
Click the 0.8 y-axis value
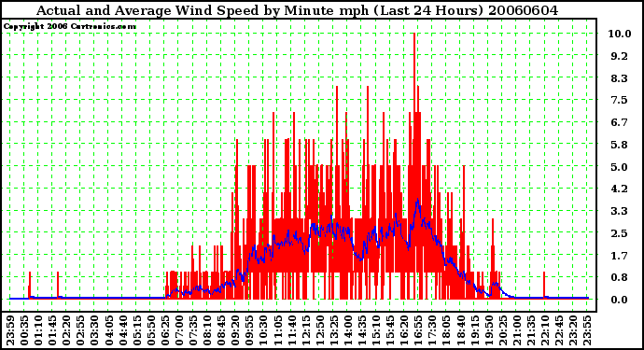pos(620,278)
